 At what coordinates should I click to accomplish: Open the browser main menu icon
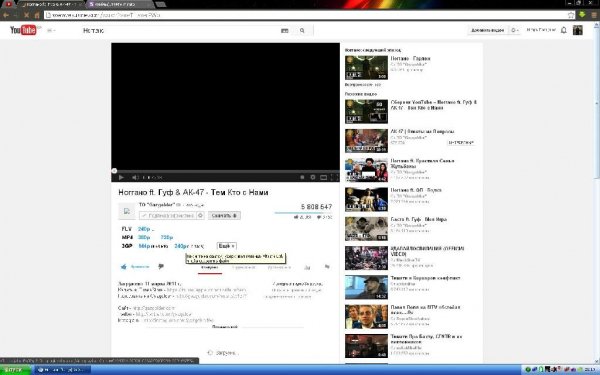pos(594,15)
